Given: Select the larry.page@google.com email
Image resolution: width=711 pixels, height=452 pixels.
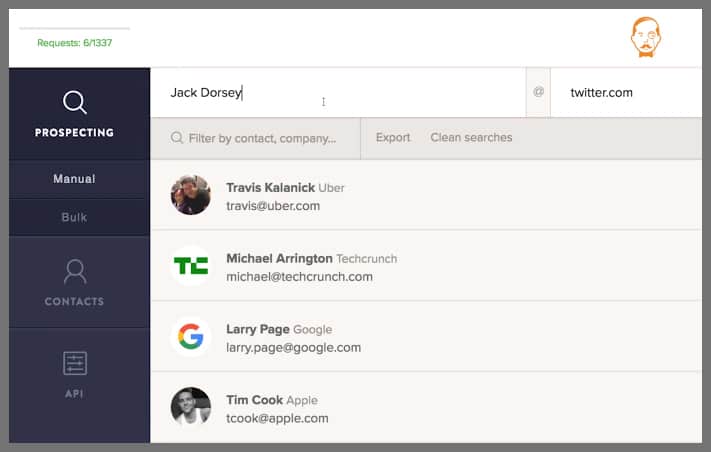Looking at the screenshot, I should [293, 348].
